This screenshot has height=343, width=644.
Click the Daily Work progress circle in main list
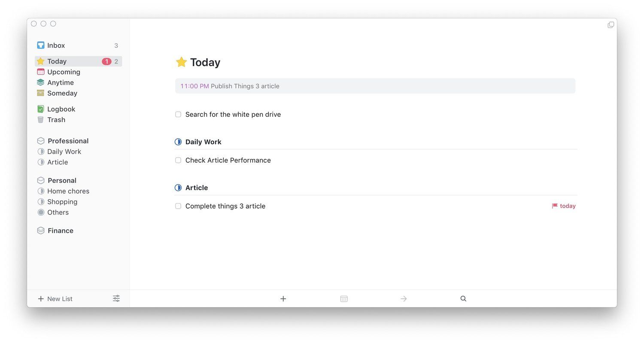178,142
